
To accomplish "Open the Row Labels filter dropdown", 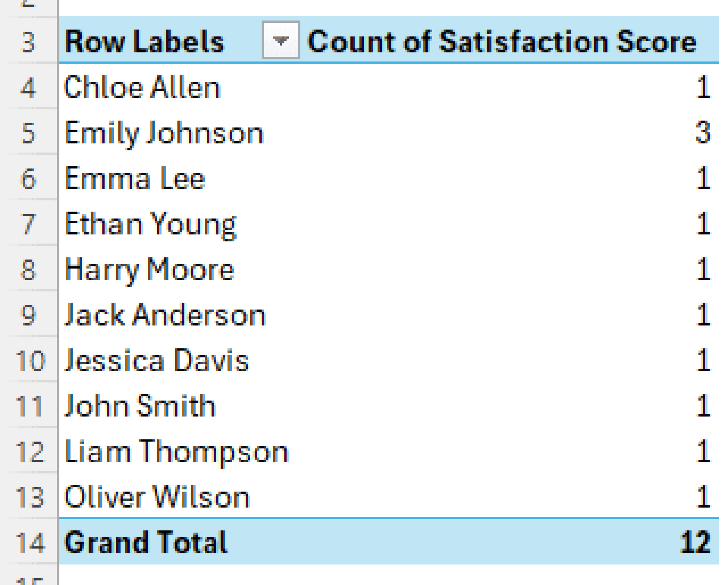I will (280, 40).
